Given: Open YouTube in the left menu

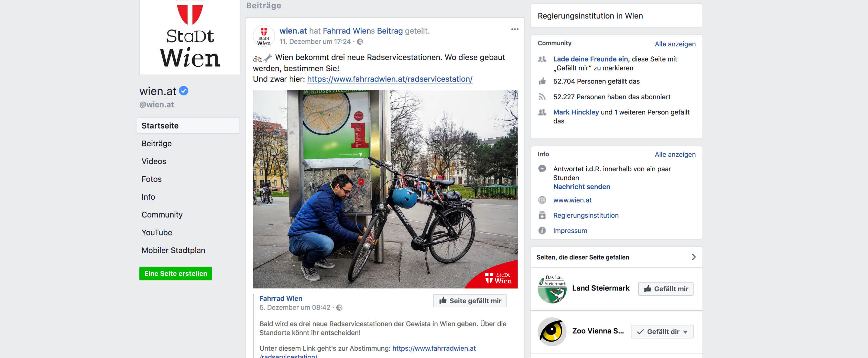Looking at the screenshot, I should click(x=157, y=233).
